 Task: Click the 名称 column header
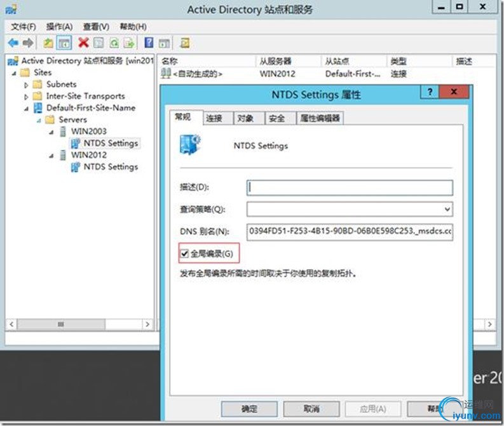pos(208,61)
